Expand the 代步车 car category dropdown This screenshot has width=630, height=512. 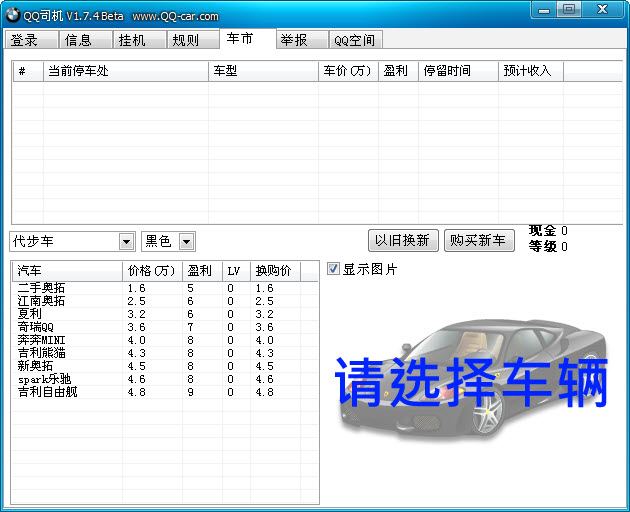pos(127,242)
